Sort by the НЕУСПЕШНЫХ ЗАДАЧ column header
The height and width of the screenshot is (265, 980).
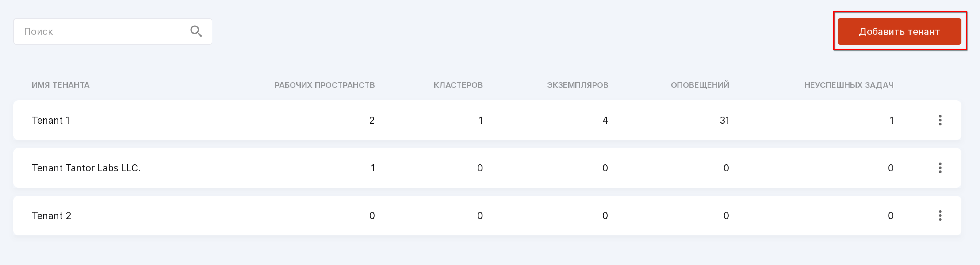coord(849,85)
